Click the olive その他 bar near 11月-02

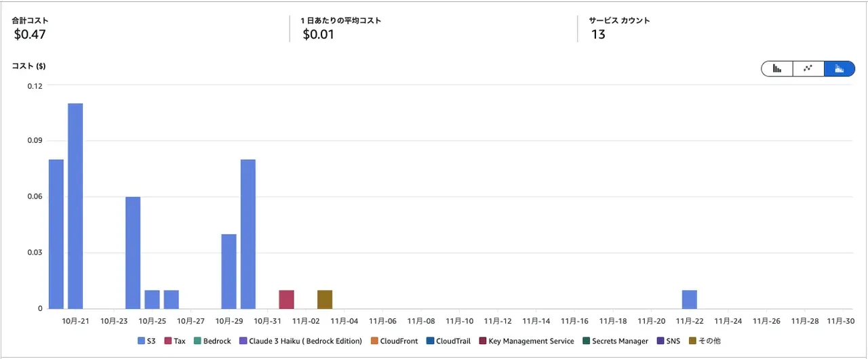pos(325,299)
